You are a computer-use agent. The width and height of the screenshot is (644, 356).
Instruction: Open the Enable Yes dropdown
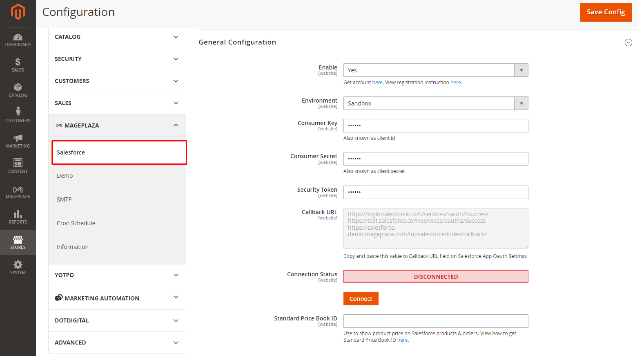[x=436, y=70]
